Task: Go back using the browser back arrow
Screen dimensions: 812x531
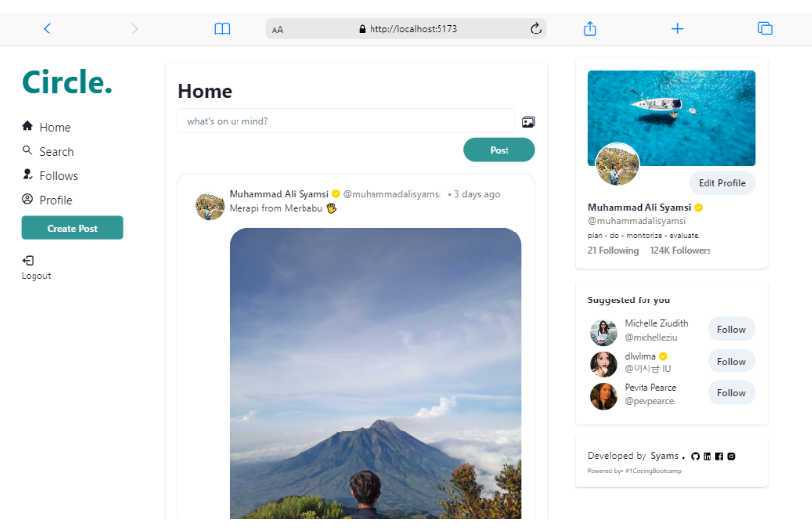Action: point(47,29)
